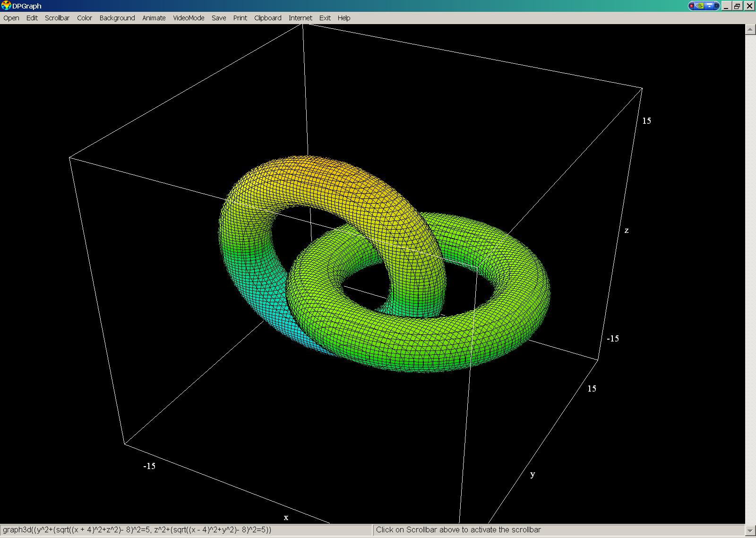This screenshot has width=756, height=538.
Task: Click the scroll down arrow at bottom right
Action: [750, 530]
